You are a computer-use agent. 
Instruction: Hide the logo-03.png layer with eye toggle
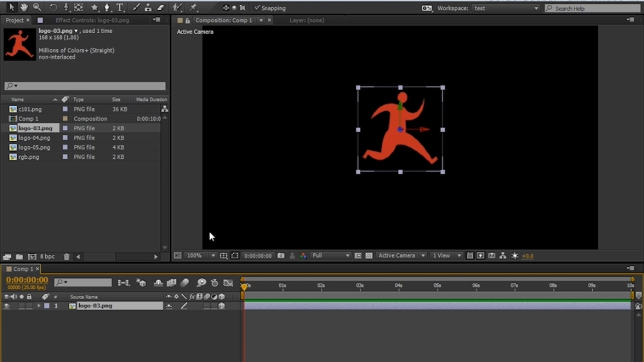[7, 306]
